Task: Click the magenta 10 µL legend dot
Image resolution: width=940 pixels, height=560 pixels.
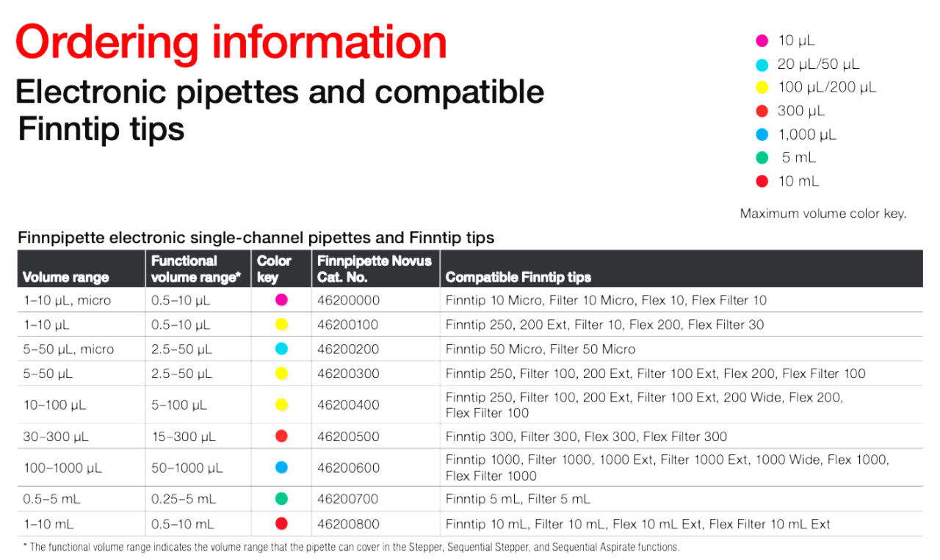Action: [x=762, y=40]
